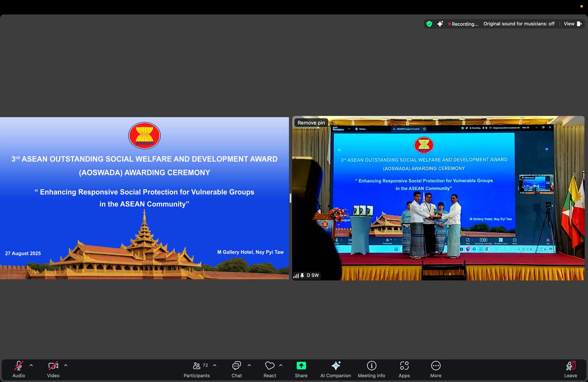Click the pin icon beside D SW name
The image size is (588, 382).
(x=302, y=276)
